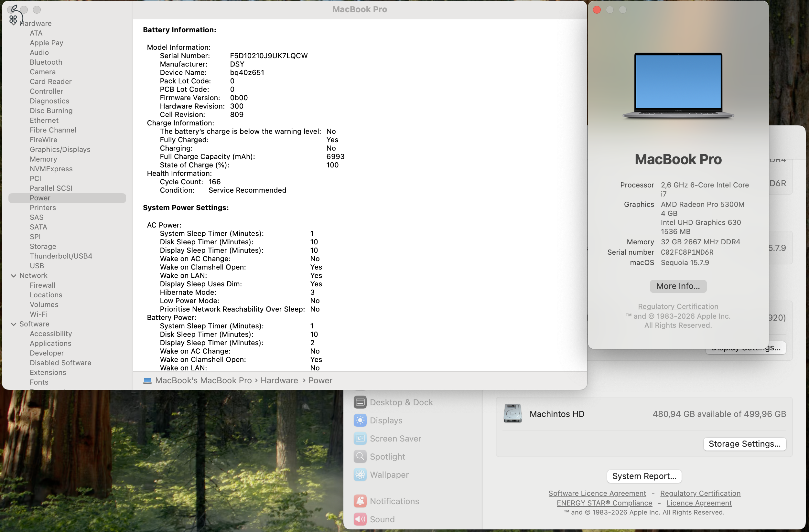Open Storage Settings... button
This screenshot has height=532, width=809.
[744, 444]
